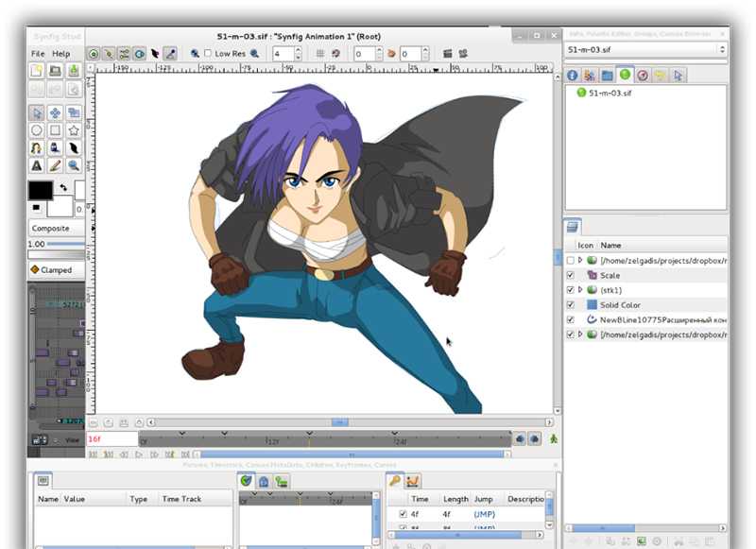The width and height of the screenshot is (756, 549).
Task: Click the Open file icon in toolbox
Action: pos(55,71)
